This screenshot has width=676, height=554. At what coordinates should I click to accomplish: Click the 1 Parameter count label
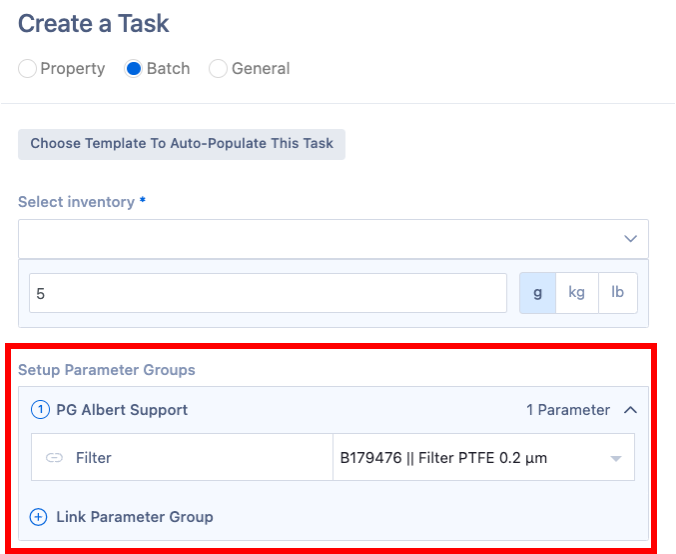(x=568, y=409)
